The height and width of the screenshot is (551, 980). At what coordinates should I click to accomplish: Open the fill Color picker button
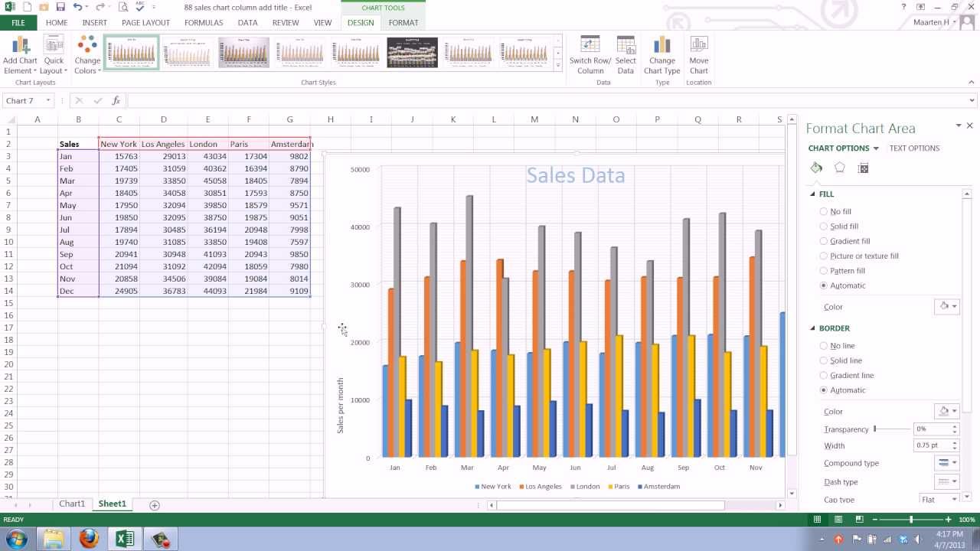[x=947, y=306]
